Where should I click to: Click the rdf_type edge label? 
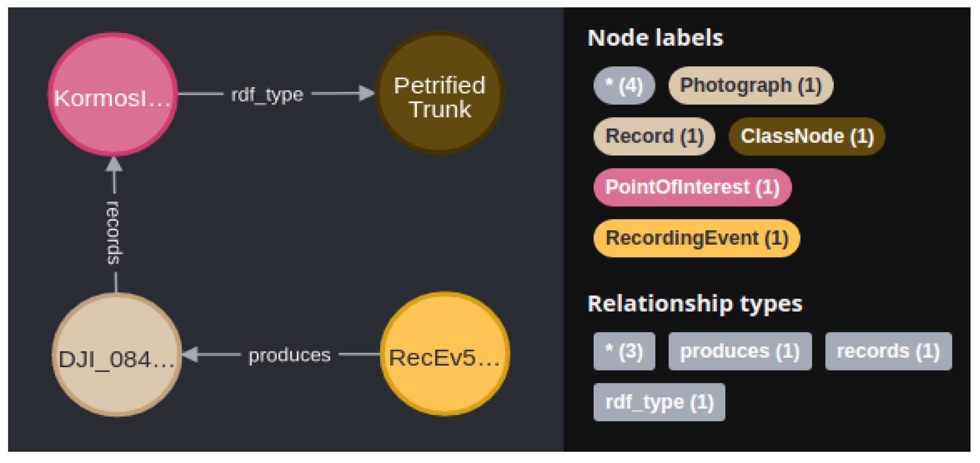[x=267, y=94]
